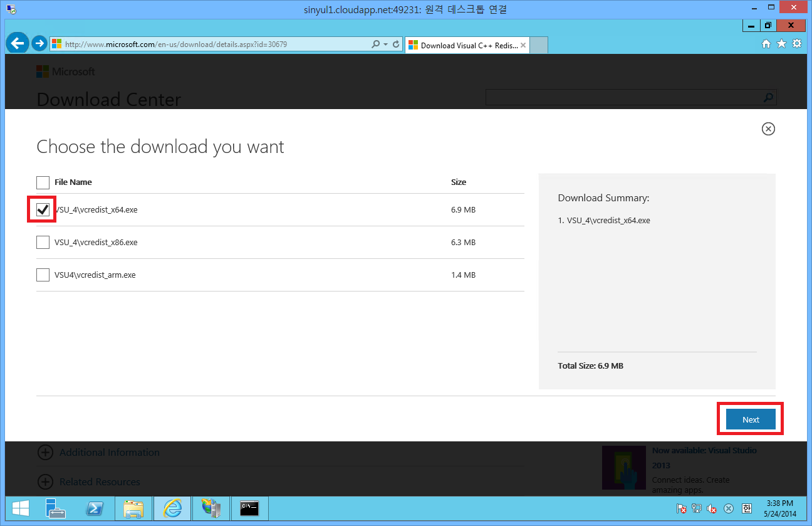Toggle the select-all File Name checkbox
This screenshot has width=812, height=526.
(x=43, y=182)
